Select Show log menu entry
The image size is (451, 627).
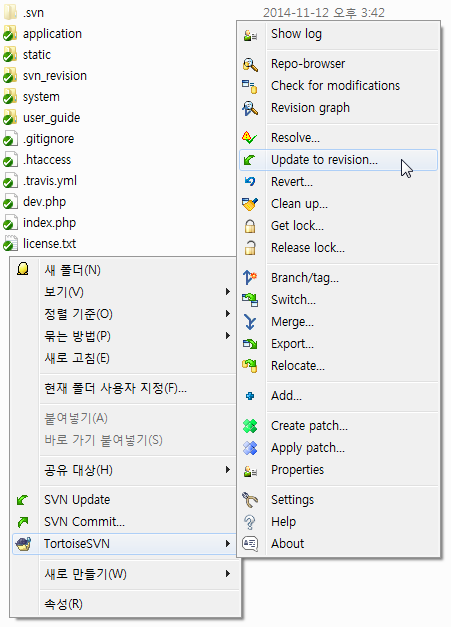(339, 34)
